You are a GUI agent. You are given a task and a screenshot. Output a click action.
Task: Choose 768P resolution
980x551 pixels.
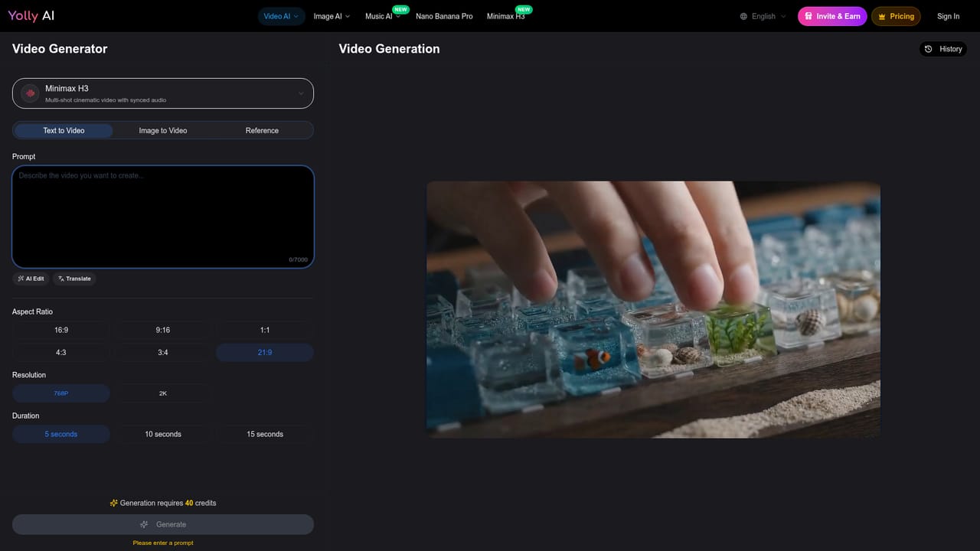(61, 393)
